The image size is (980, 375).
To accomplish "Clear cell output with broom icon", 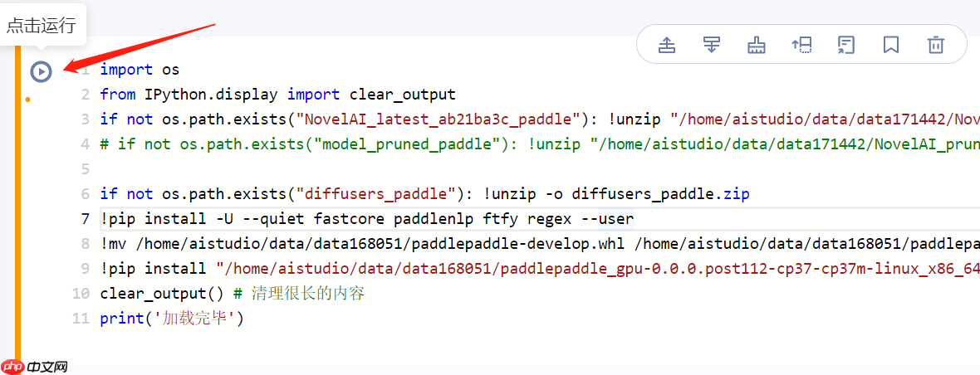I will [756, 45].
